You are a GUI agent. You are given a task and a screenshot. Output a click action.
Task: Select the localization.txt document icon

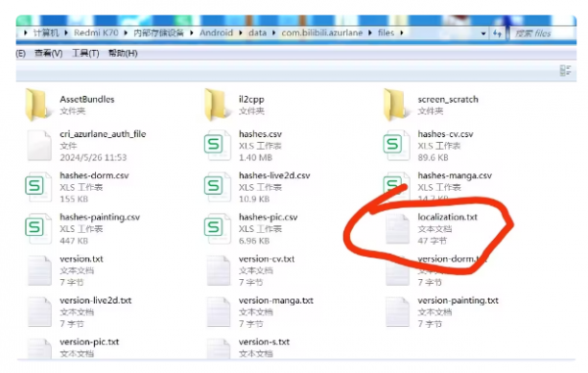click(397, 229)
